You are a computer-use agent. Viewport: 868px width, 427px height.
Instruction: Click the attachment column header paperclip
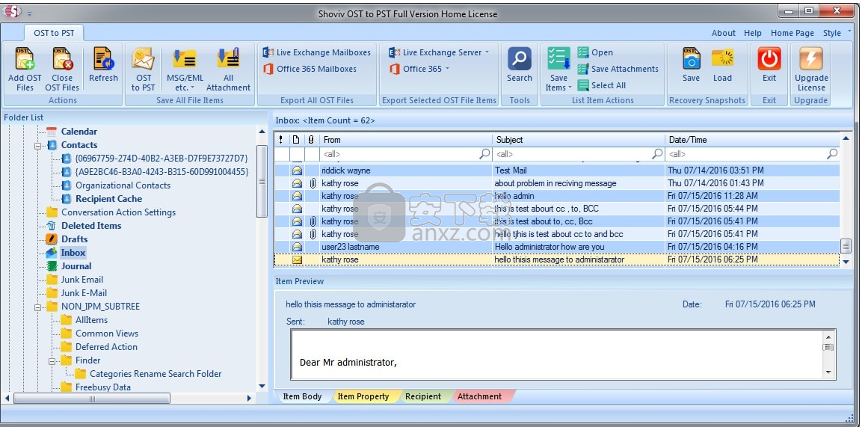pyautogui.click(x=311, y=140)
